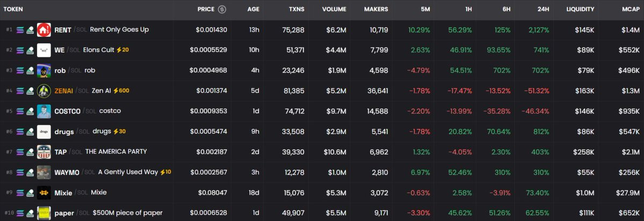This screenshot has height=221, width=644.
Task: Sort rows by the AGE column
Action: coord(254,10)
